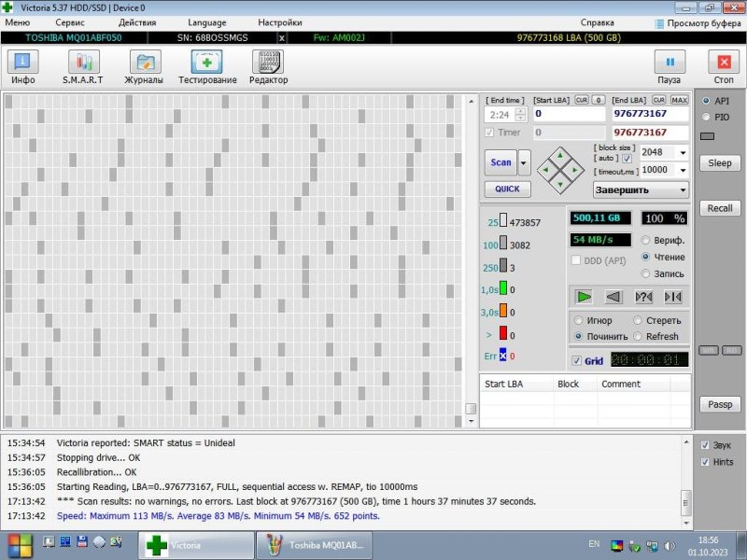Click the green forward play scan icon
This screenshot has width=747, height=560.
point(585,297)
